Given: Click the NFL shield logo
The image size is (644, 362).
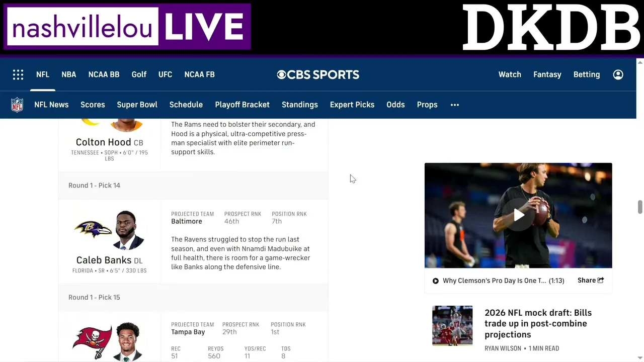Looking at the screenshot, I should [x=17, y=105].
